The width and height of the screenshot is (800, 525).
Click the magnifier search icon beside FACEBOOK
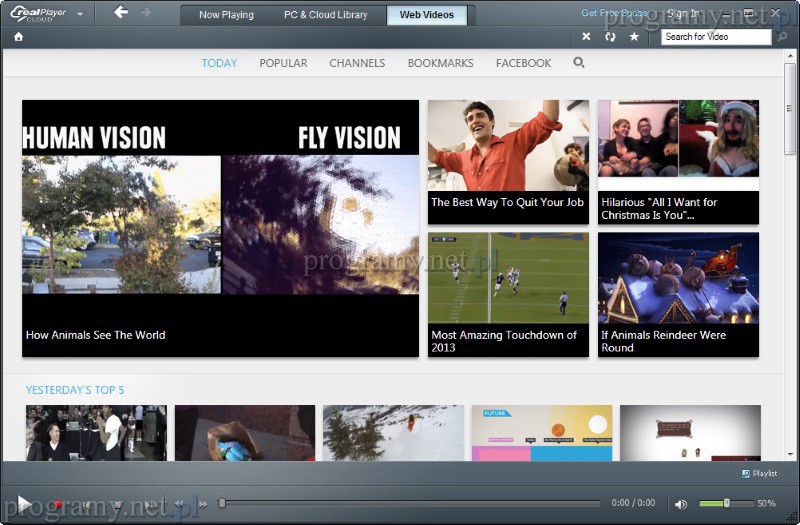click(x=578, y=62)
